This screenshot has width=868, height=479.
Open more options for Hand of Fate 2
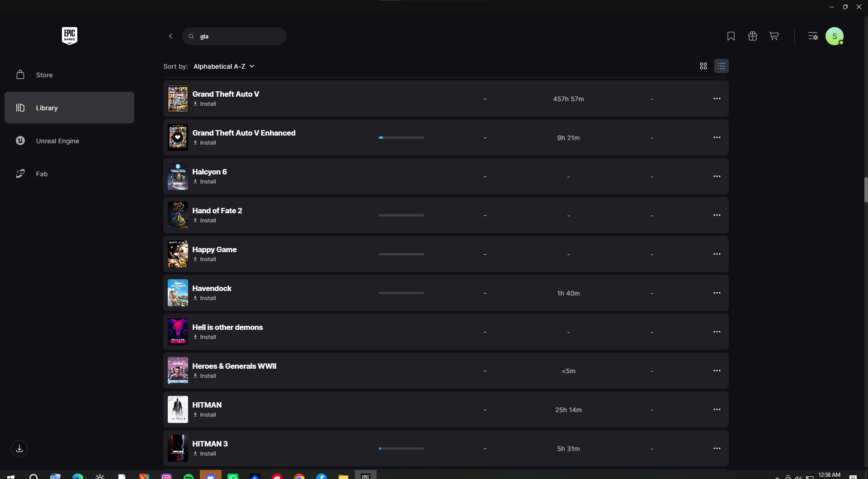point(717,215)
